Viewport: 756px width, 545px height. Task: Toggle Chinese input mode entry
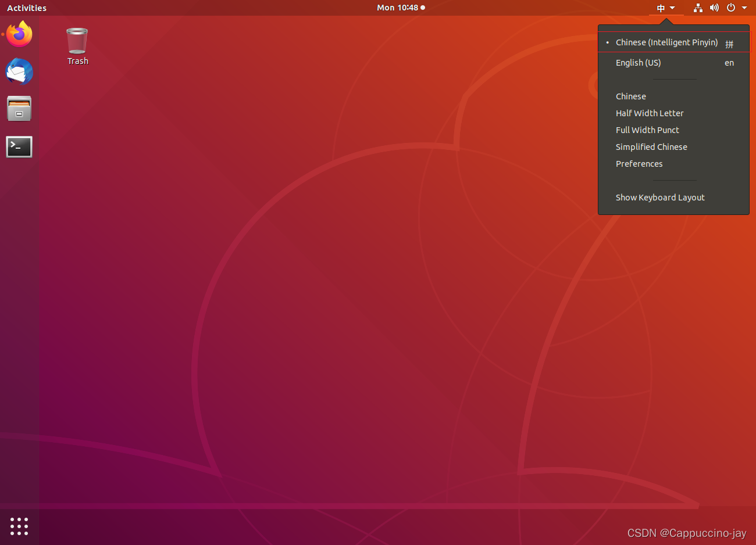coord(674,96)
